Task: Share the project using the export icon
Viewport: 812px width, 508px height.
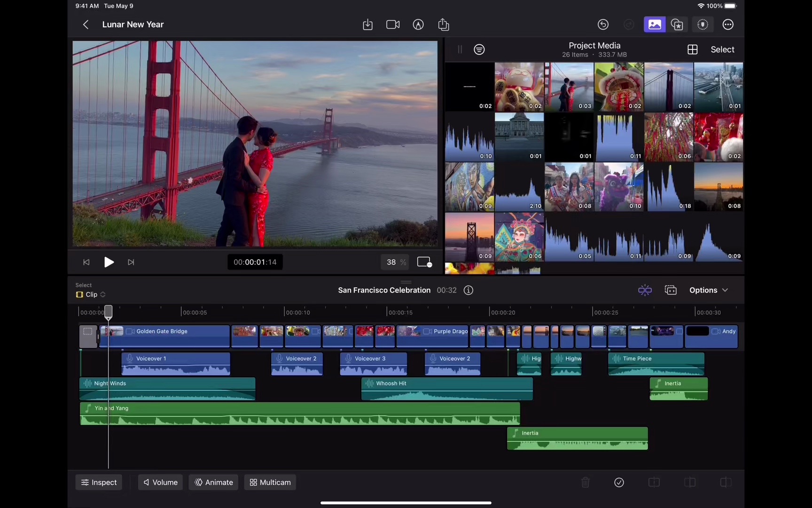Action: (x=443, y=24)
